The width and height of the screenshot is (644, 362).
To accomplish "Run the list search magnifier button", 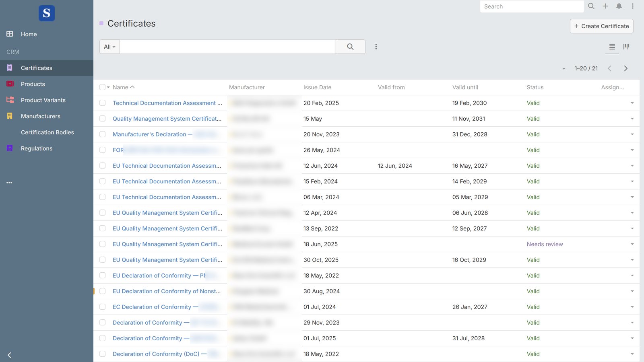I will (x=350, y=47).
